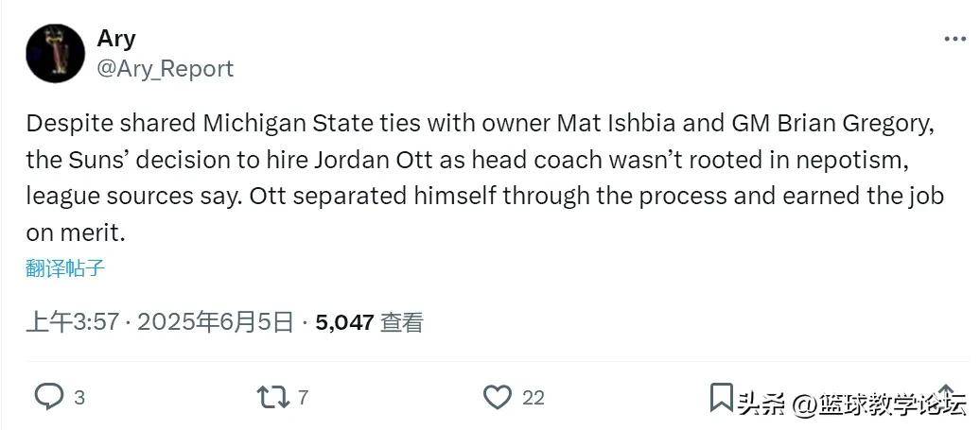Viewport: 980px width, 430px height.
Task: Click the repost count number 7
Action: [303, 398]
